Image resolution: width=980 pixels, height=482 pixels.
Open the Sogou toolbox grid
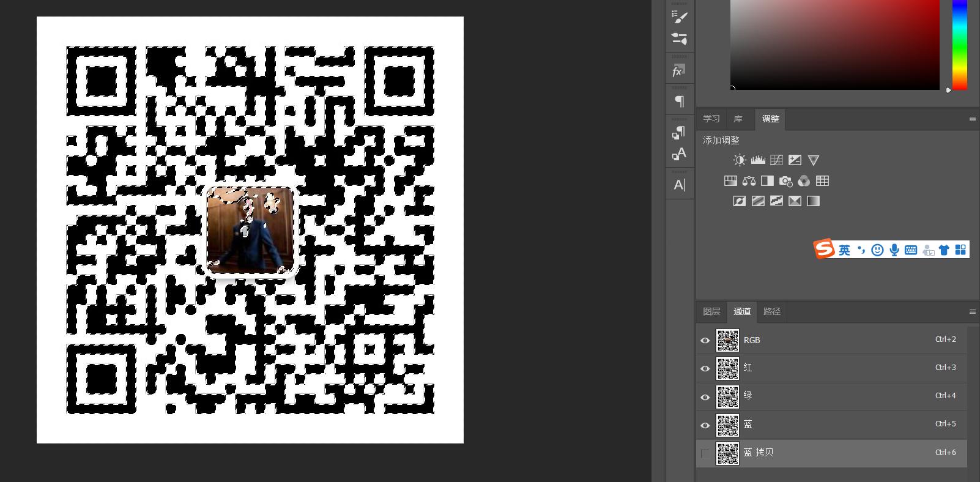[960, 250]
